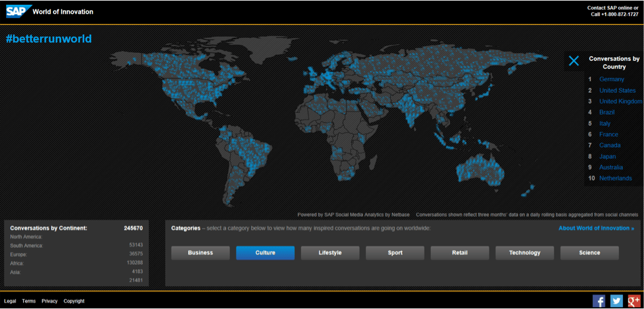Open SAP's Twitter page icon

coord(617,301)
